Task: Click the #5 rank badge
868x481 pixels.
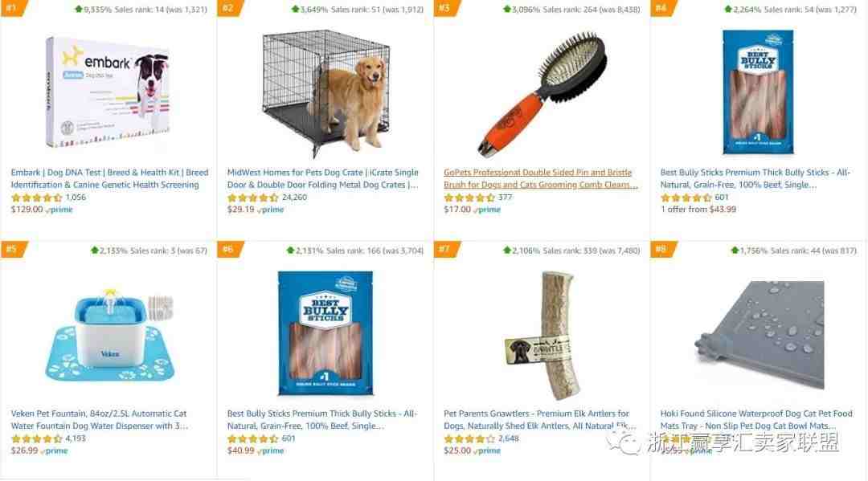Action: tap(14, 249)
